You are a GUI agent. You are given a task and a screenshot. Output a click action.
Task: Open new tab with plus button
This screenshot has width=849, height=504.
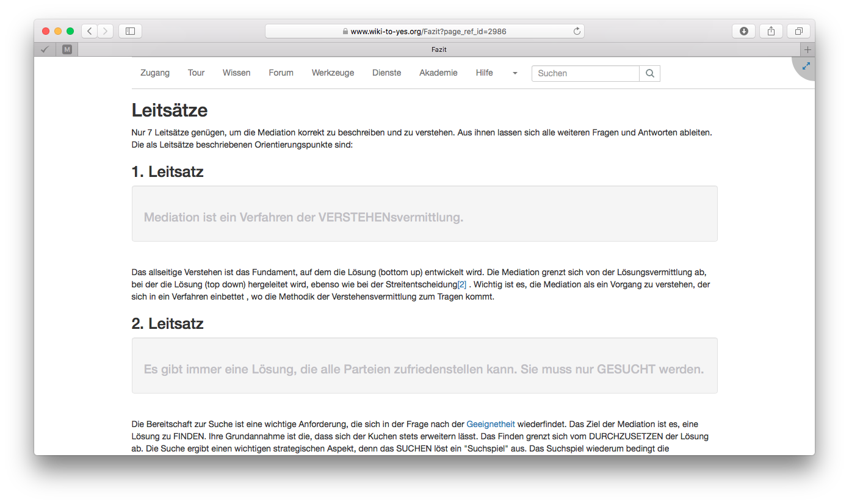pos(807,49)
